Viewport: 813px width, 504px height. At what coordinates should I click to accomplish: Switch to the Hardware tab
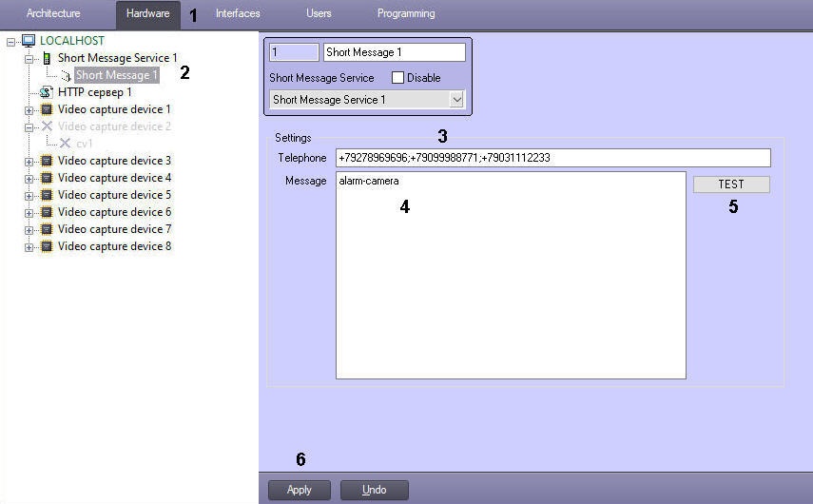pyautogui.click(x=147, y=14)
